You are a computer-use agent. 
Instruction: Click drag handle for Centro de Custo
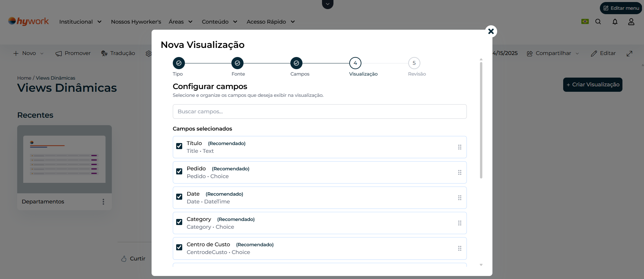pyautogui.click(x=459, y=248)
